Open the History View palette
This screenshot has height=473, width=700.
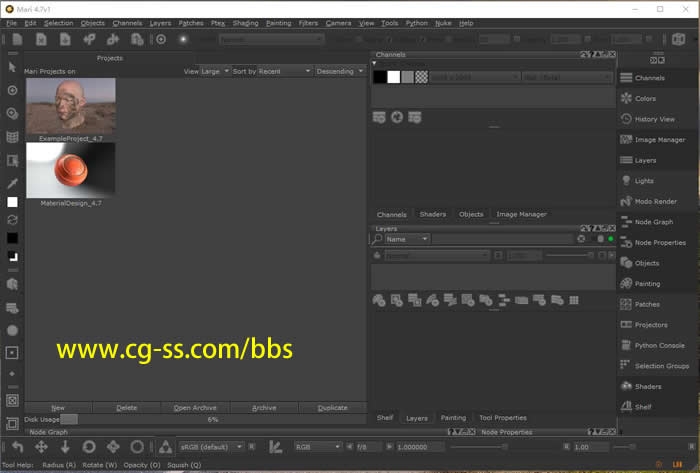[653, 119]
